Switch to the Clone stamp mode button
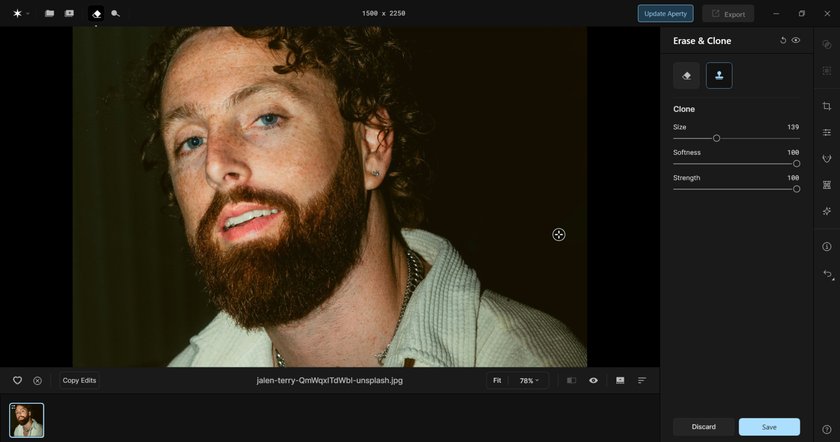This screenshot has height=442, width=840. coord(719,76)
